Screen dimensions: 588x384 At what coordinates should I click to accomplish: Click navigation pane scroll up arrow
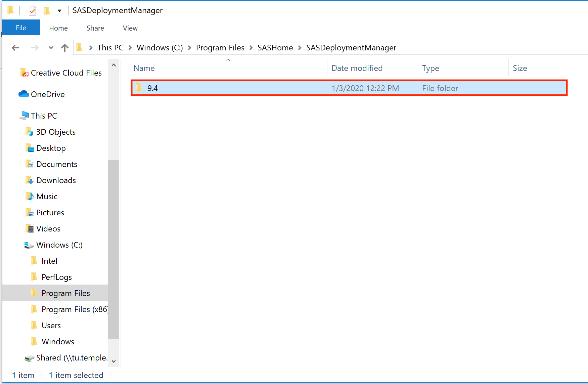click(x=114, y=65)
